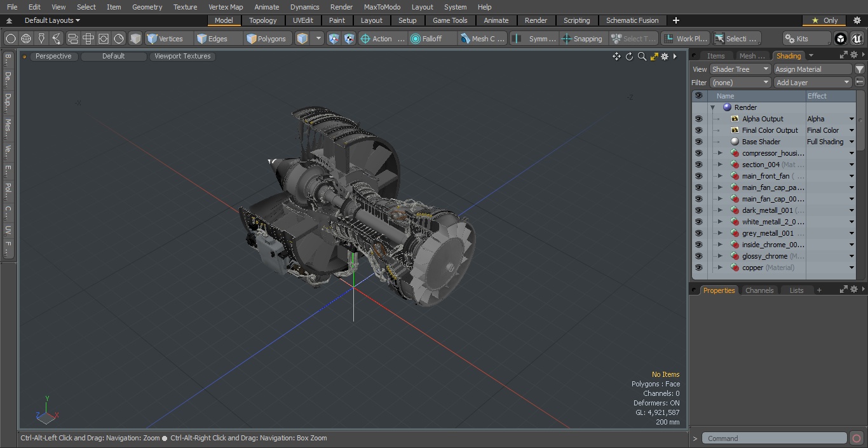Open the Filter (none) dropdown
Image resolution: width=868 pixels, height=448 pixels.
point(740,83)
